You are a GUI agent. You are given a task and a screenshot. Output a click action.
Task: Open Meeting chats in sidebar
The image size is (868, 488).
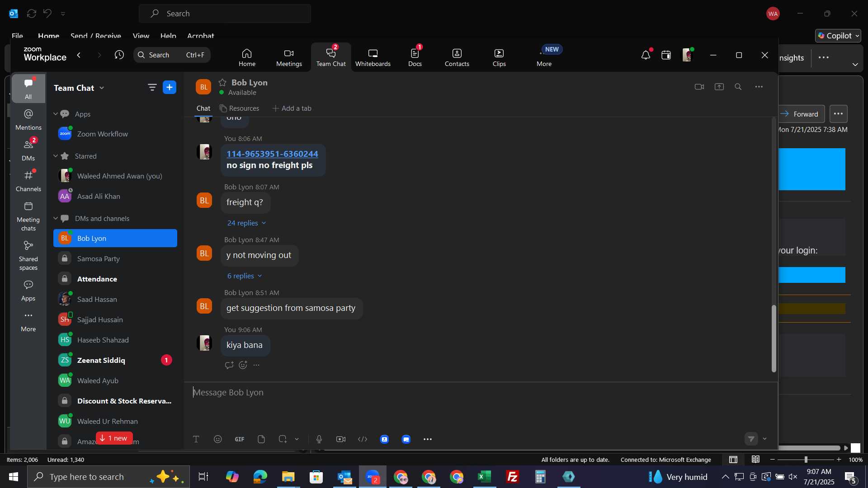point(28,216)
